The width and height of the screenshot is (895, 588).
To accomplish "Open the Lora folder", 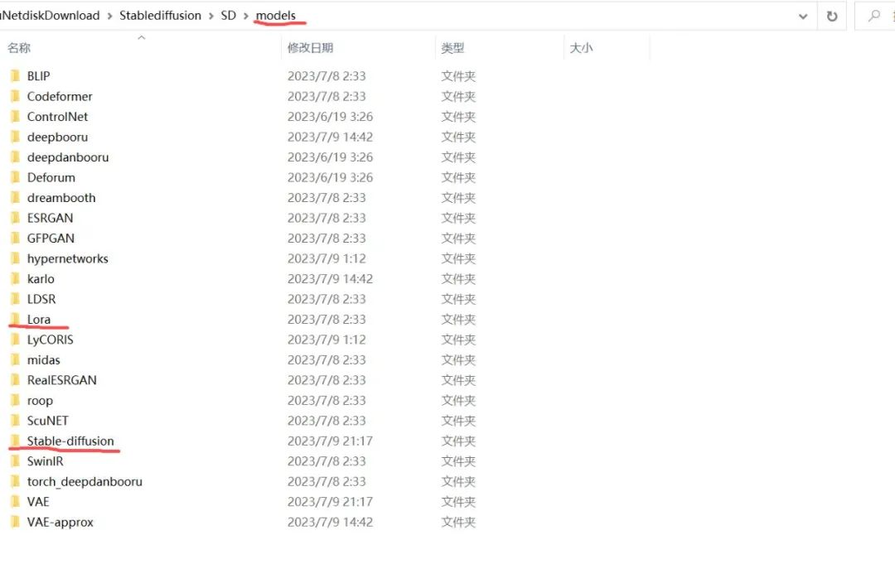I will click(38, 319).
